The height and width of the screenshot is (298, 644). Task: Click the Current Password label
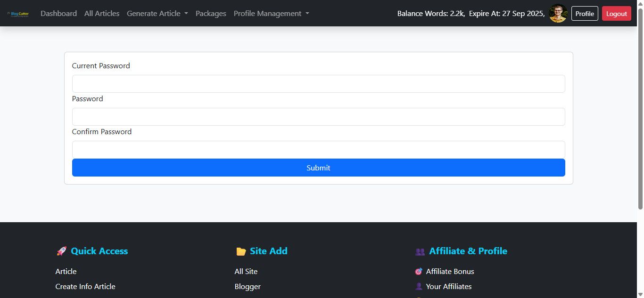101,66
